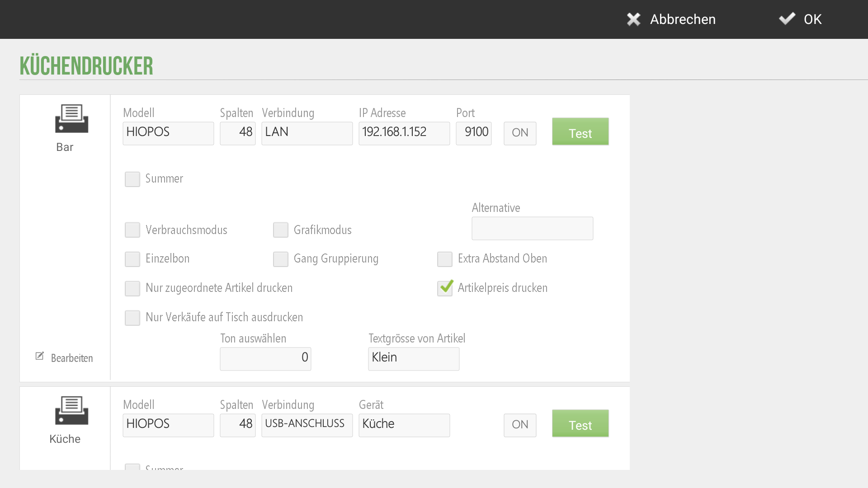This screenshot has width=868, height=488.
Task: Enable the Summer checkbox for Bar printer
Action: (x=132, y=179)
